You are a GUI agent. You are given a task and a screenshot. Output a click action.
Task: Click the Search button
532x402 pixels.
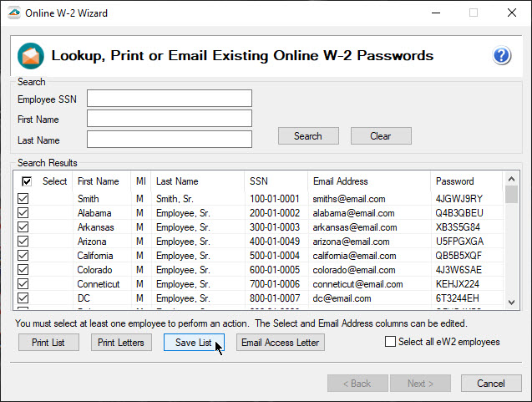point(307,136)
